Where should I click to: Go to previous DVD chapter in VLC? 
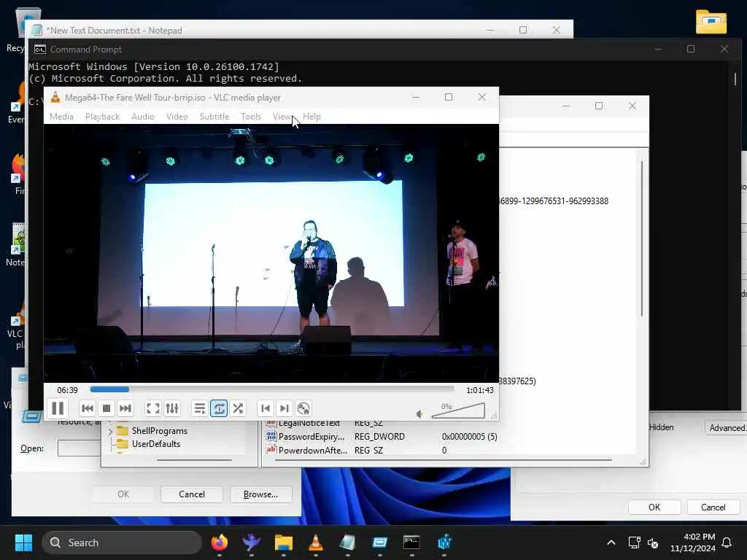tap(266, 408)
